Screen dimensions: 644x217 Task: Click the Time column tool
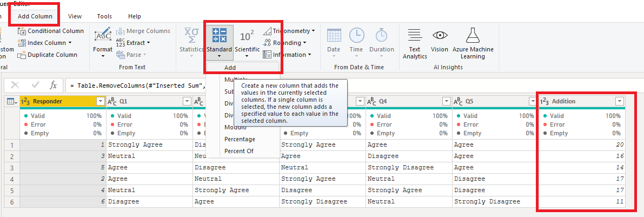pos(356,42)
